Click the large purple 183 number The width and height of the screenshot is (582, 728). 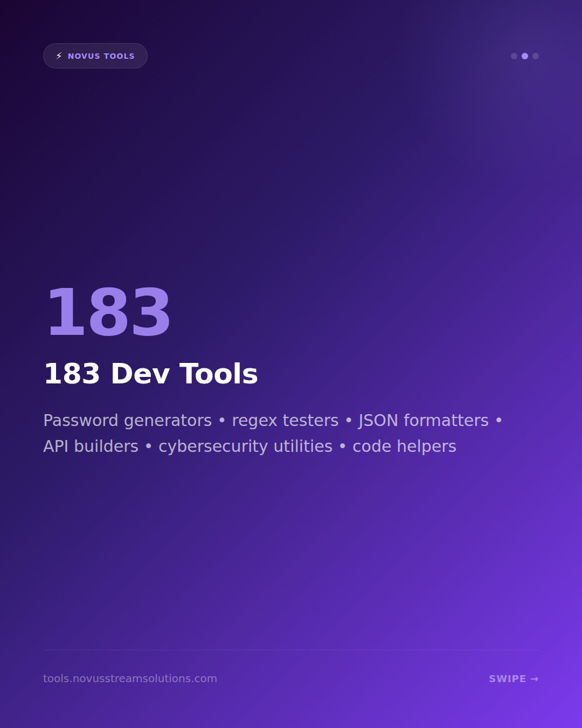point(109,313)
